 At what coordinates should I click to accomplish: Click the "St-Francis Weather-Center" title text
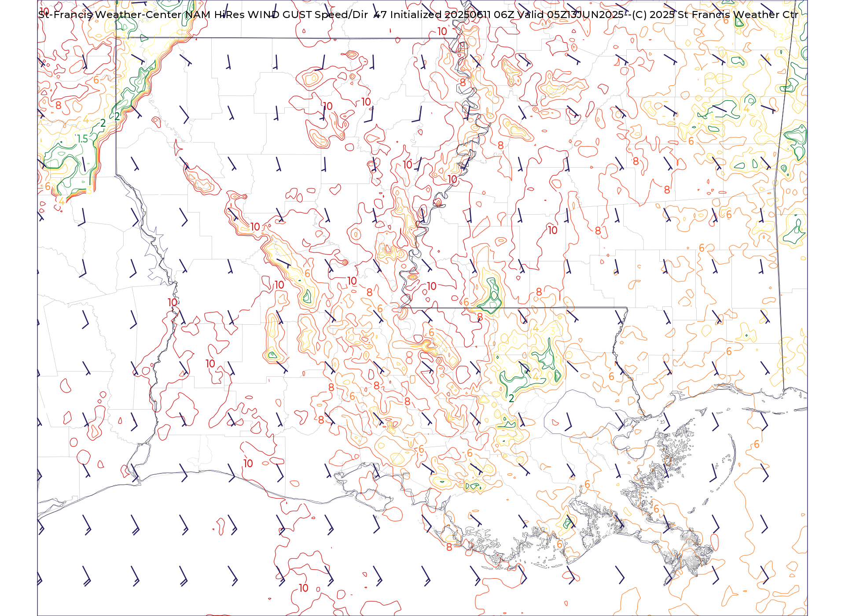click(110, 15)
